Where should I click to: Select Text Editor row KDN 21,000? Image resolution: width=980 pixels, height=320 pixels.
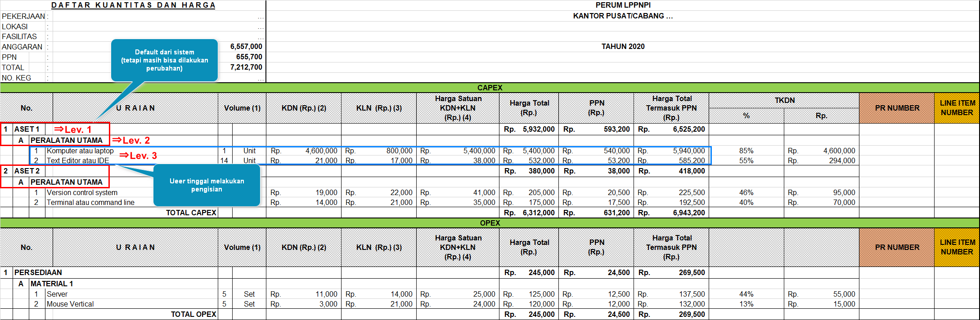click(326, 160)
